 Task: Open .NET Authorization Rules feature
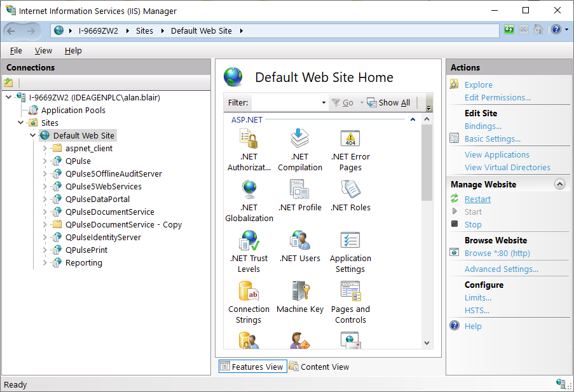[249, 150]
